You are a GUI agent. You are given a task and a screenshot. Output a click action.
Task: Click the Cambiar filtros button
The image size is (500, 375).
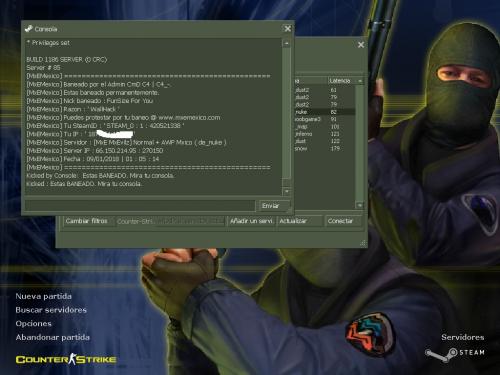[88, 221]
